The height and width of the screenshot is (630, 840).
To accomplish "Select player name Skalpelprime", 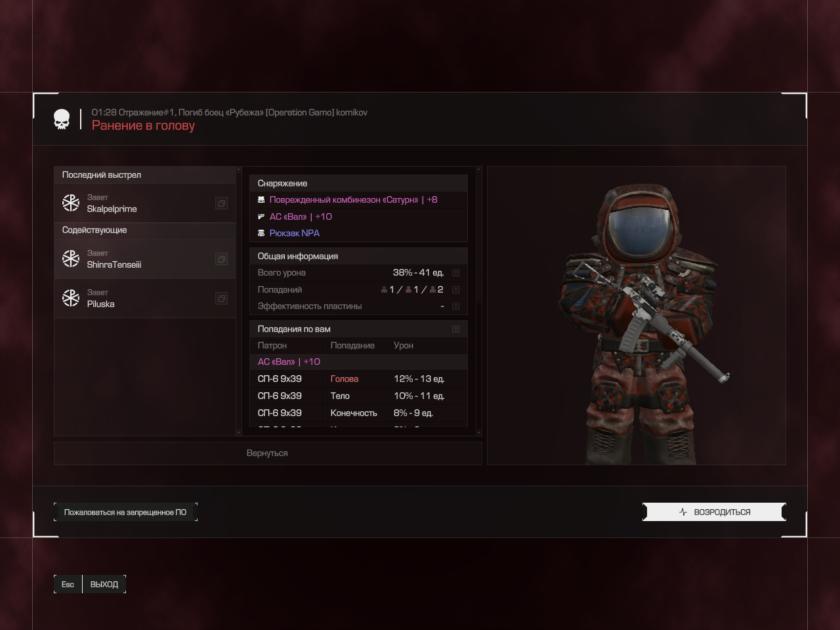I will (x=112, y=209).
